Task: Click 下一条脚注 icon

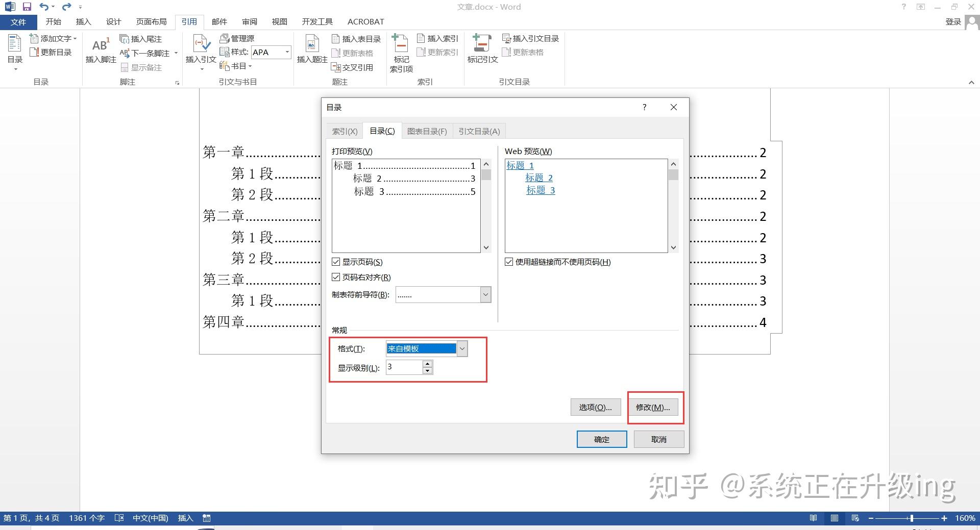Action: (x=125, y=53)
